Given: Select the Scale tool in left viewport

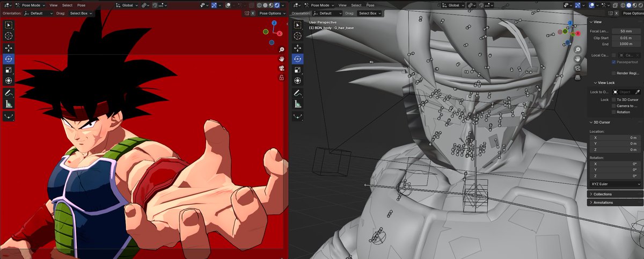Looking at the screenshot, I should (9, 69).
